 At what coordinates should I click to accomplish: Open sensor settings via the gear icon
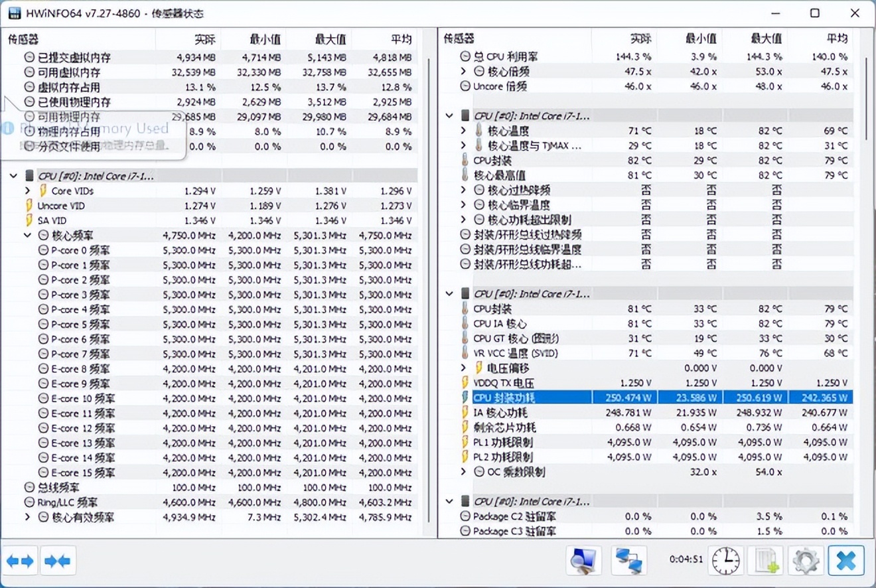pyautogui.click(x=806, y=560)
